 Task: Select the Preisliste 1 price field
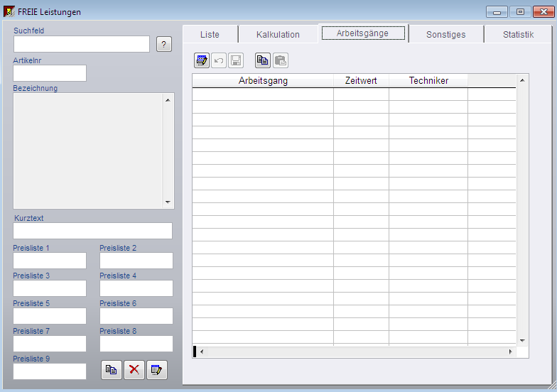point(50,261)
